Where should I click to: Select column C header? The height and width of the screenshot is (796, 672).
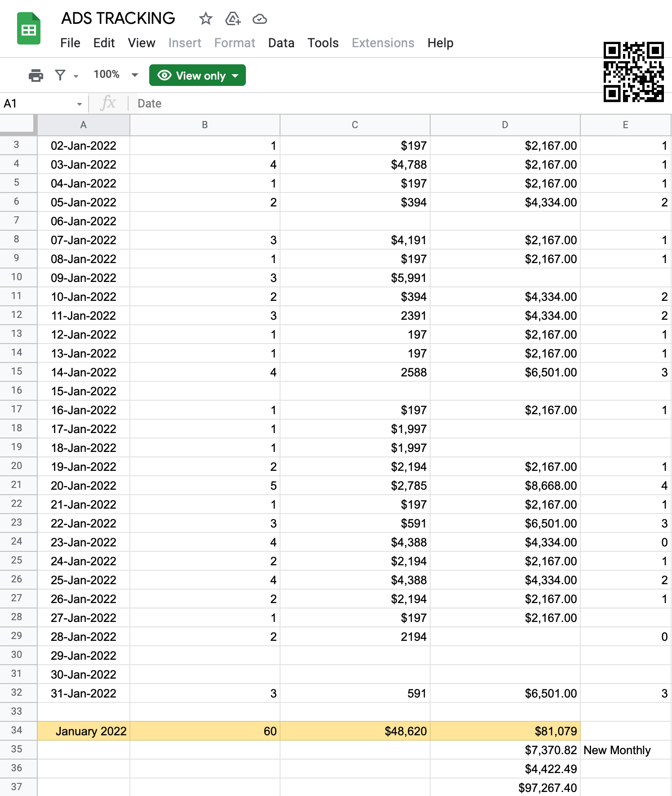click(x=355, y=125)
